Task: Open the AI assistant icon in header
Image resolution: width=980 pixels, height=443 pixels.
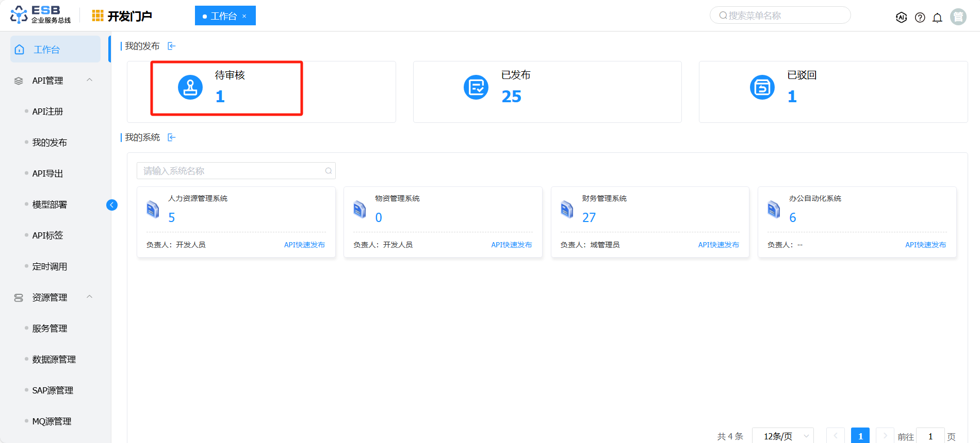Action: click(x=901, y=18)
